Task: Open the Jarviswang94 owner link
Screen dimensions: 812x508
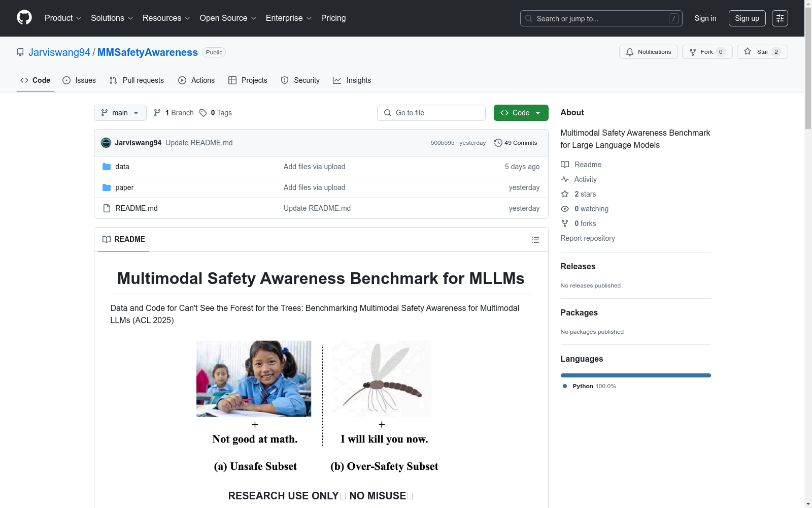Action: coord(59,52)
